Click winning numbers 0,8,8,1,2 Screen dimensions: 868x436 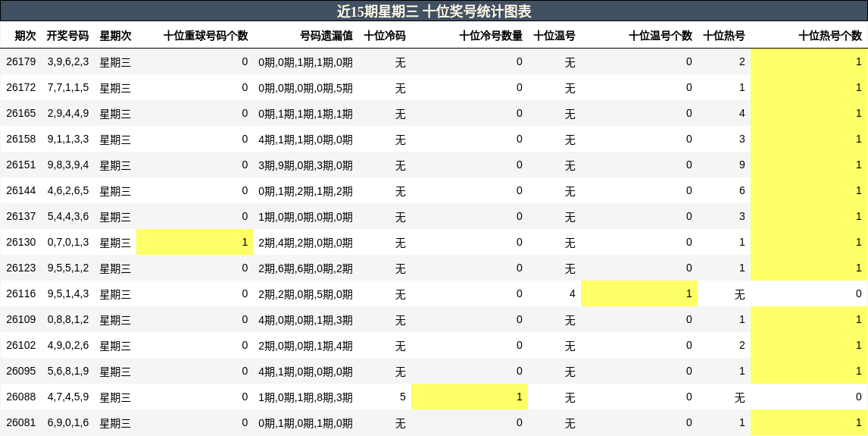68,319
